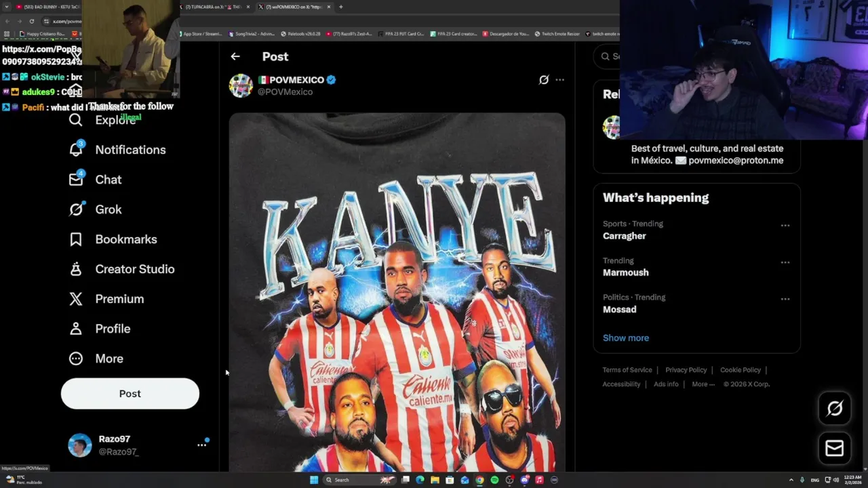
Task: Open Mossad trending topic
Action: [620, 309]
